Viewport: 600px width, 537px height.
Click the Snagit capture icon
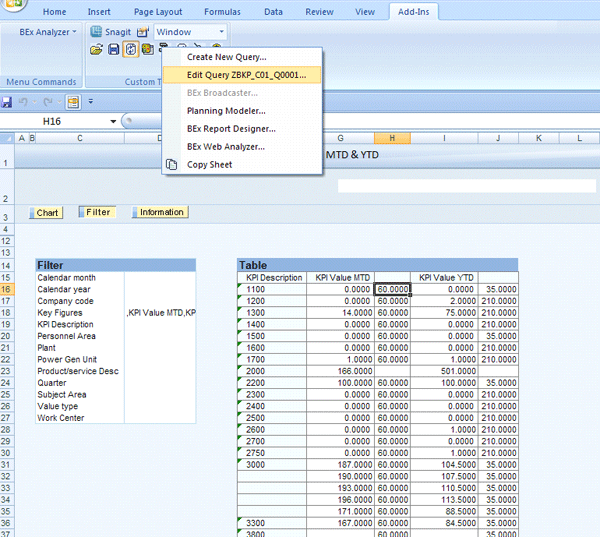95,32
